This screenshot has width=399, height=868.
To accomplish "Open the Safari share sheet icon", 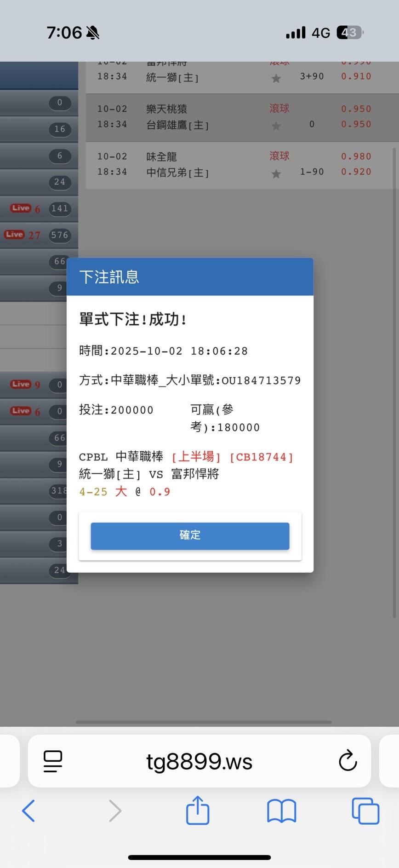I will point(198,810).
